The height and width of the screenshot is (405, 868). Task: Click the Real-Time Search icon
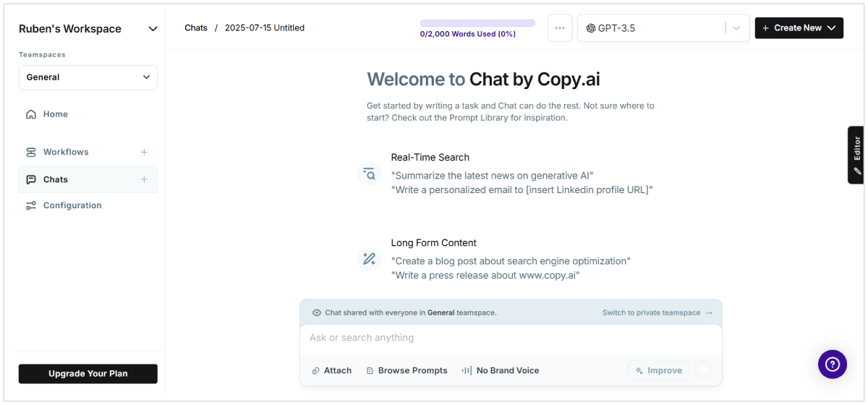point(370,174)
